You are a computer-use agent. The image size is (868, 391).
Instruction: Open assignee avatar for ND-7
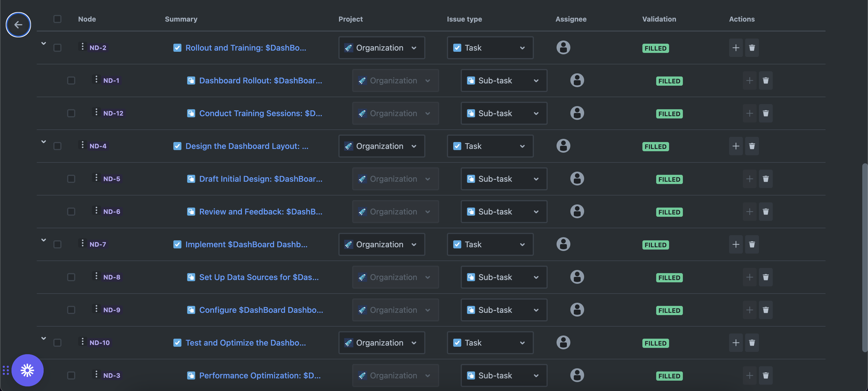coord(563,244)
